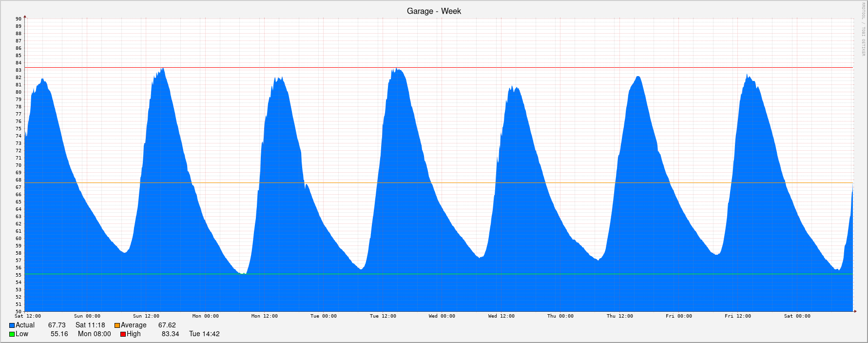The height and width of the screenshot is (343, 868).
Task: Click the "Fri 00:00" x-axis label
Action: pyautogui.click(x=678, y=316)
